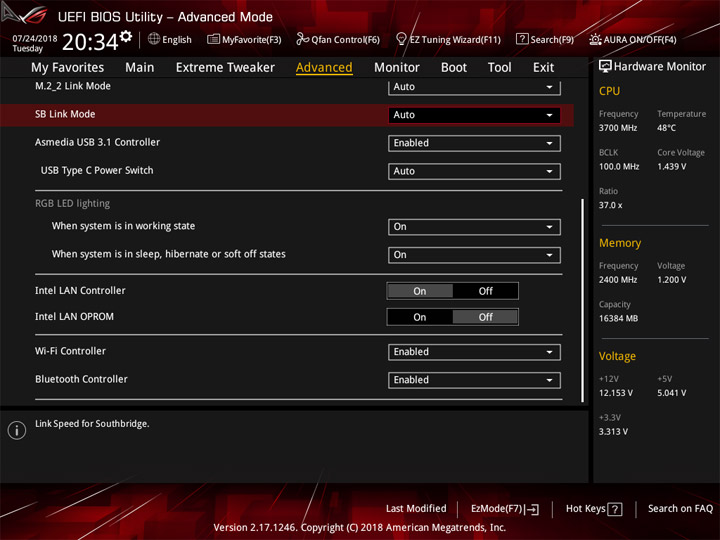Expand the Bluetooth Controller dropdown
720x540 pixels.
[x=474, y=380]
